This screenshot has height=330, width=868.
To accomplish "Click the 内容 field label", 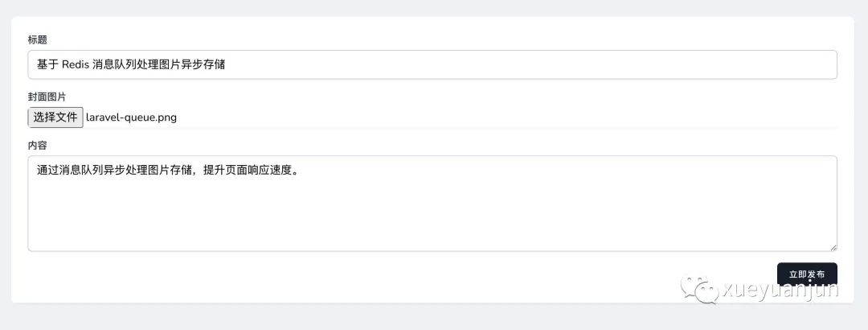I will [38, 146].
